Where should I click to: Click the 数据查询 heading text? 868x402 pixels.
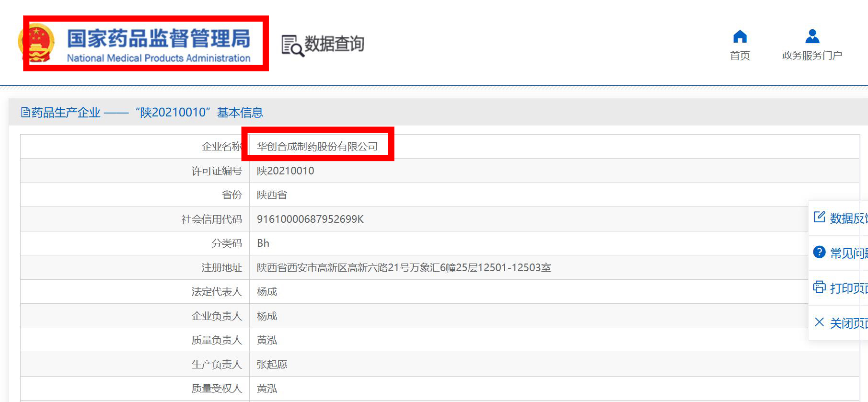335,44
